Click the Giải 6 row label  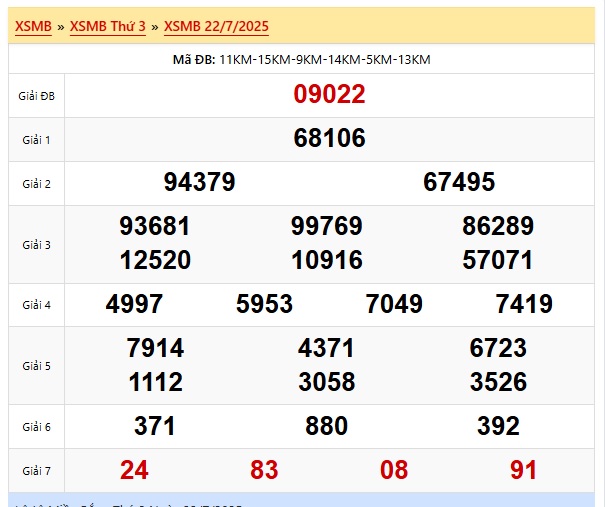36,427
